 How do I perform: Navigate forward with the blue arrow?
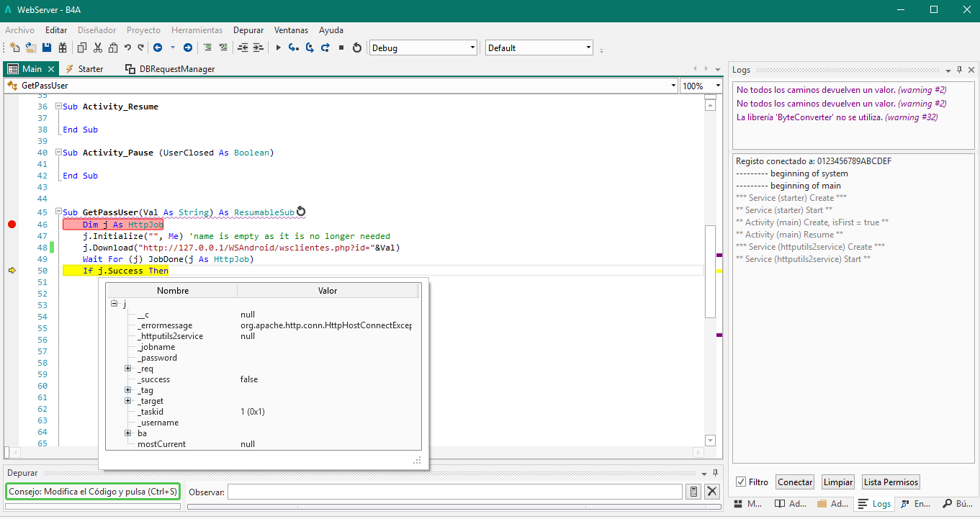[x=188, y=48]
